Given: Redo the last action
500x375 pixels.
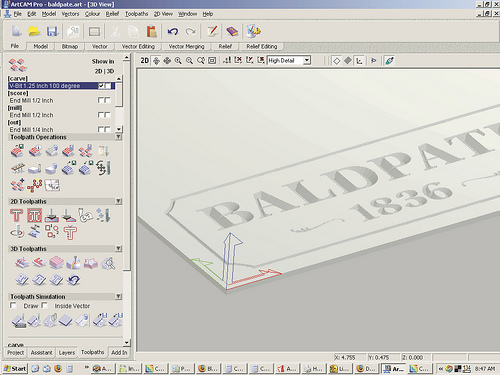Looking at the screenshot, I should pyautogui.click(x=190, y=32).
